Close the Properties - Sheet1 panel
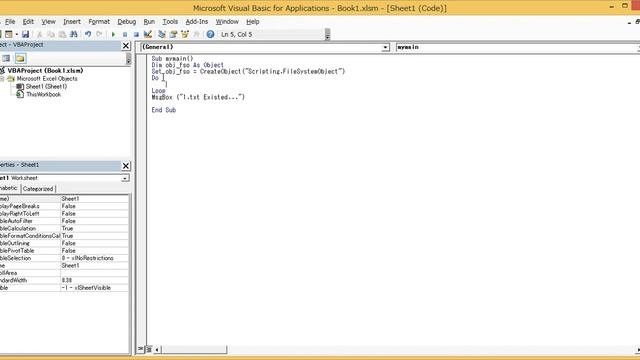Screen dimensions: 640x360 pos(126,166)
